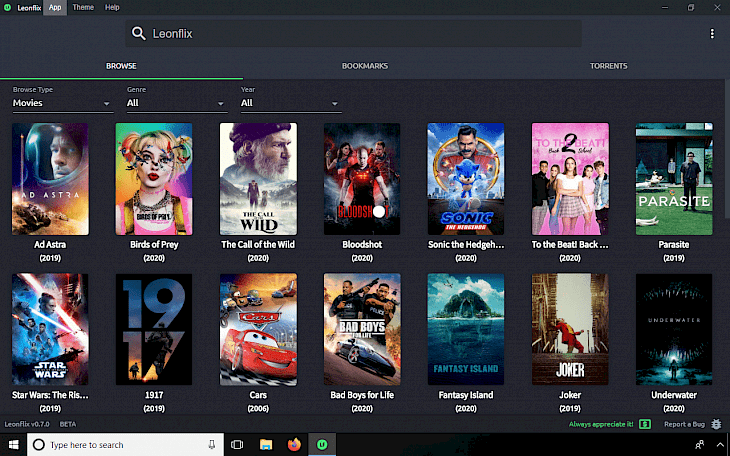Click the Leonflix logo in title bar
This screenshot has height=456, width=730.
pyautogui.click(x=7, y=7)
